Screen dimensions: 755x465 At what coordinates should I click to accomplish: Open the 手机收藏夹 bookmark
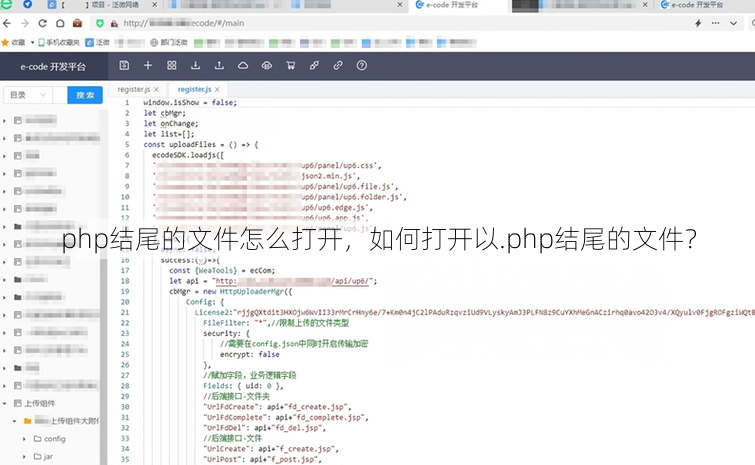pos(59,42)
